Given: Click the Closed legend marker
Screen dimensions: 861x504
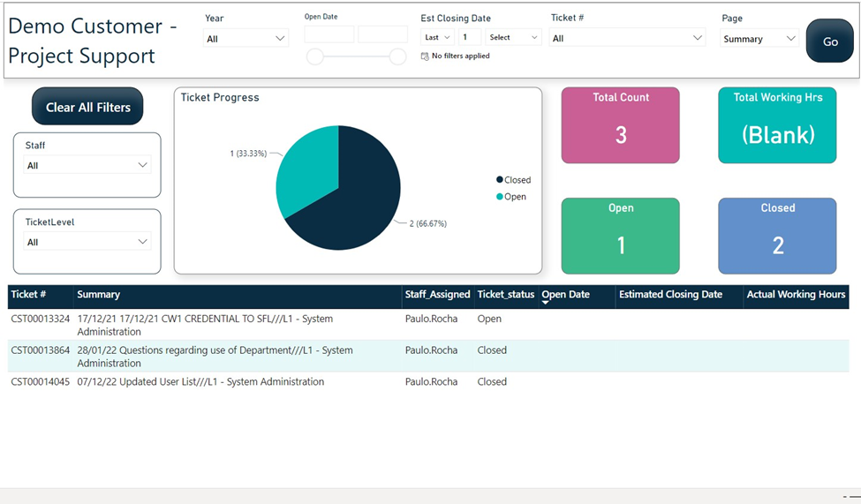Looking at the screenshot, I should coord(500,179).
